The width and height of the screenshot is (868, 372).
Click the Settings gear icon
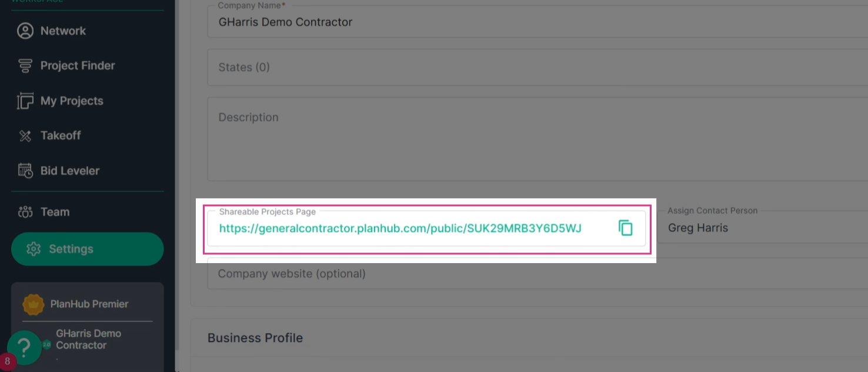pos(34,249)
